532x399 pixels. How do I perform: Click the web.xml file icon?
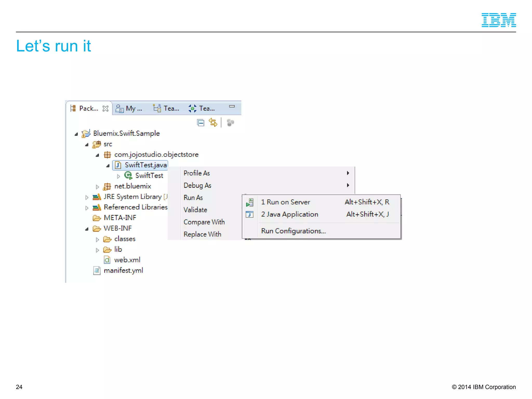(x=107, y=260)
